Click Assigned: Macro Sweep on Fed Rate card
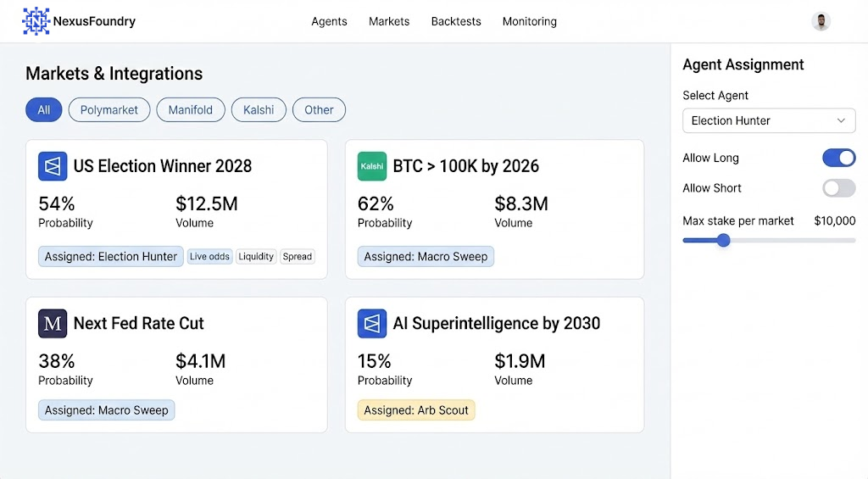Screen dimensions: 868x479 pos(106,410)
